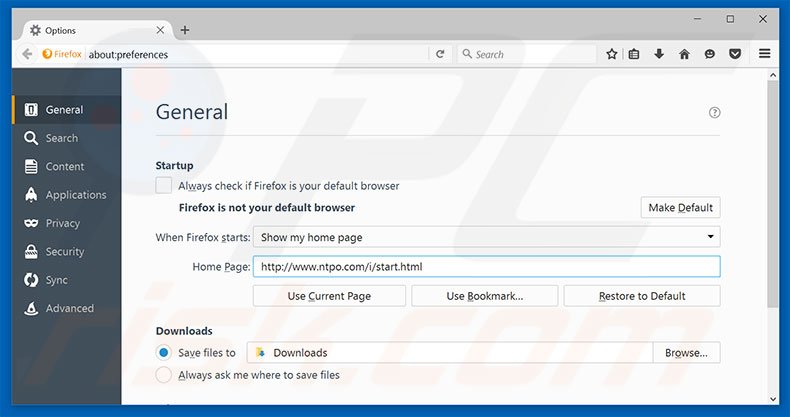Click the Downloads section heading
Viewport: 790px width, 417px height.
[184, 331]
